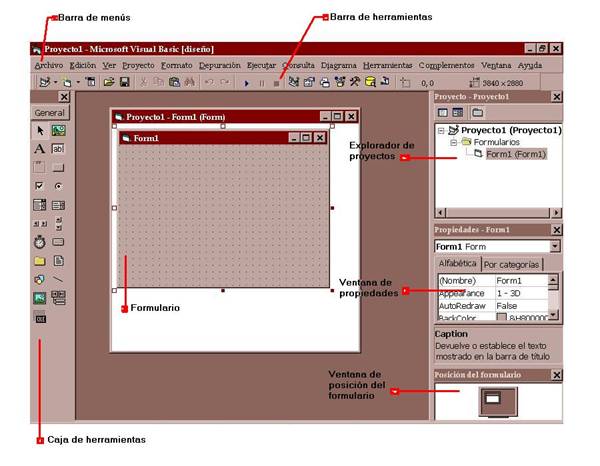This screenshot has height=466, width=600.
Task: Select the Image control in the toolbox
Action: [x=40, y=298]
